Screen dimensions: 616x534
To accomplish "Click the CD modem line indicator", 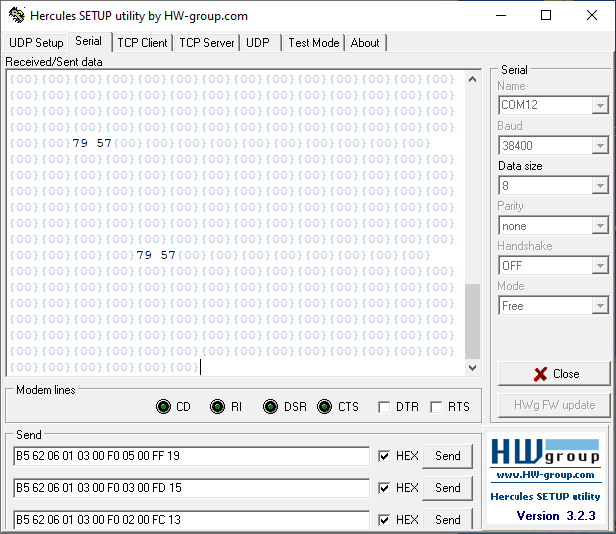I will click(163, 406).
